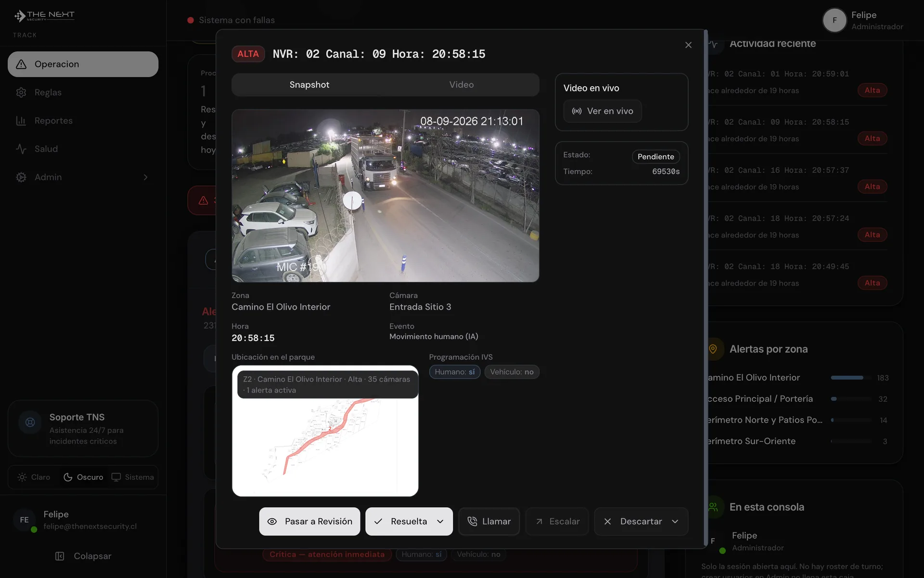Click the Pendiente status badge
Viewport: 924px width, 578px height.
[655, 157]
